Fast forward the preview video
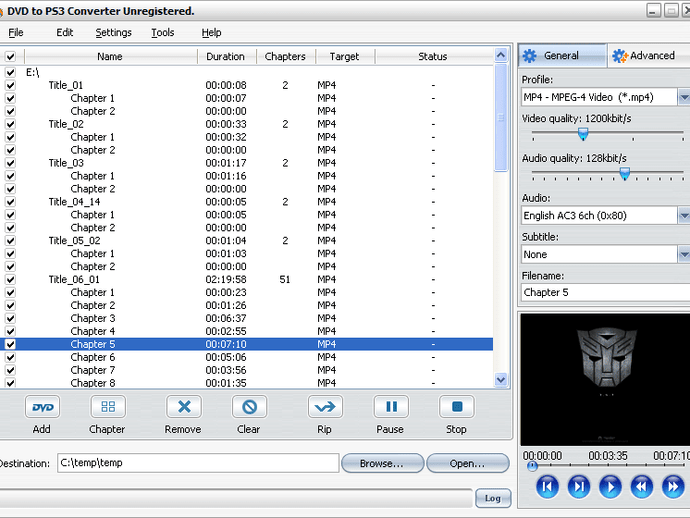 pos(673,487)
